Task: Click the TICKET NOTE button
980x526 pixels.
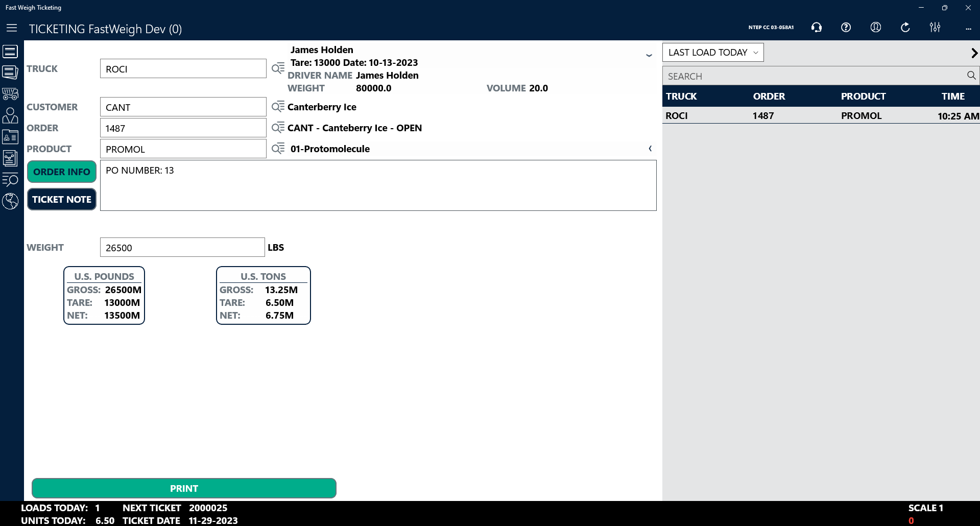Action: tap(62, 200)
